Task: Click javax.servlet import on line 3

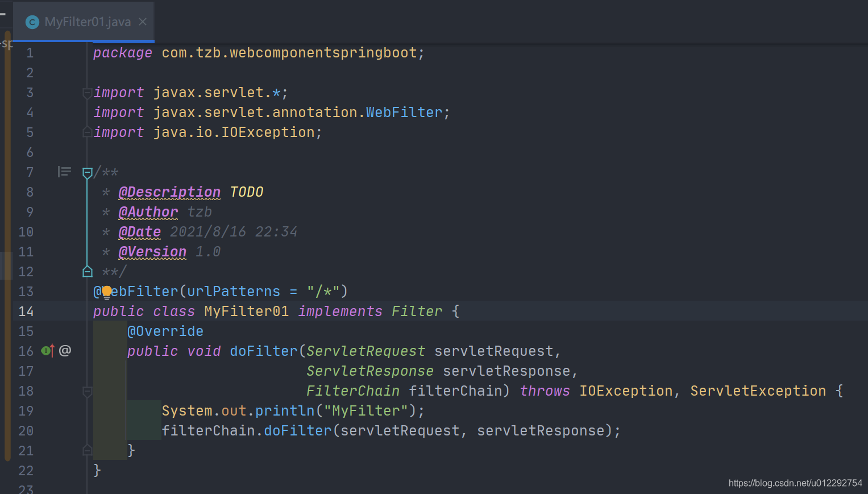Action: click(x=217, y=93)
